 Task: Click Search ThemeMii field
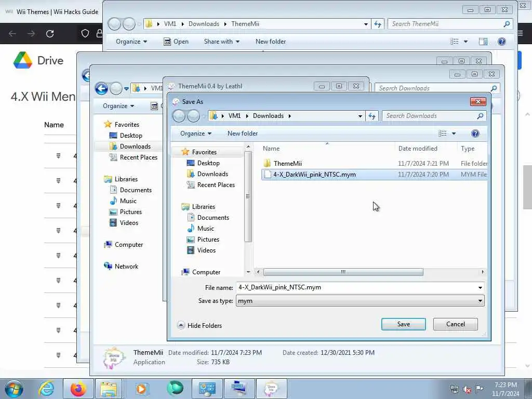[x=450, y=24]
